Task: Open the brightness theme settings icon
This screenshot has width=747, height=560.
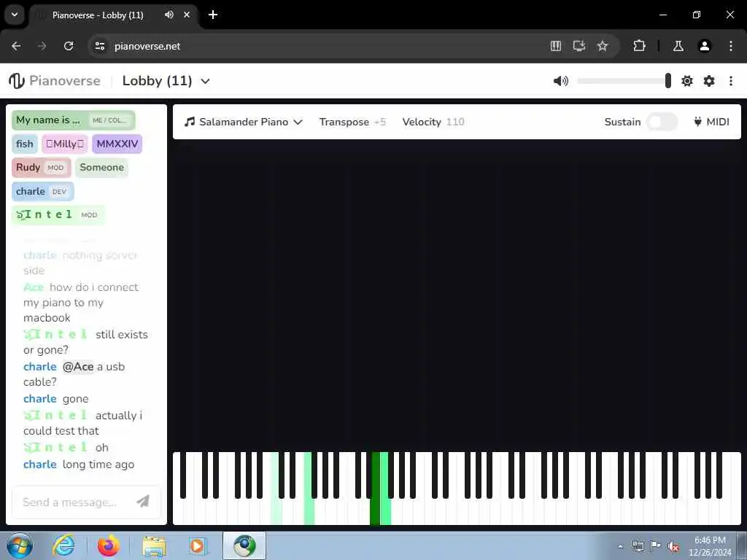Action: point(687,81)
